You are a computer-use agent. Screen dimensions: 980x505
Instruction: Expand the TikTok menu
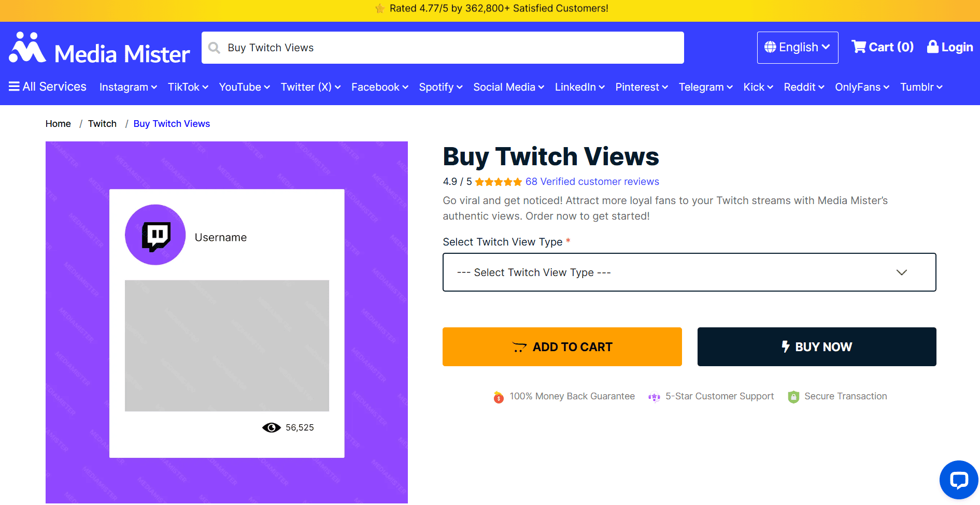click(x=188, y=87)
